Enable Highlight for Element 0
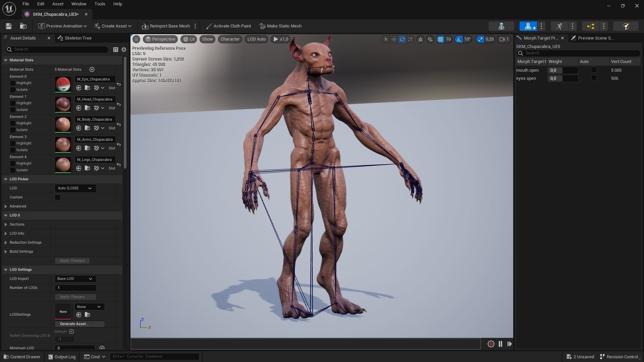This screenshot has height=362, width=644. pos(13,83)
